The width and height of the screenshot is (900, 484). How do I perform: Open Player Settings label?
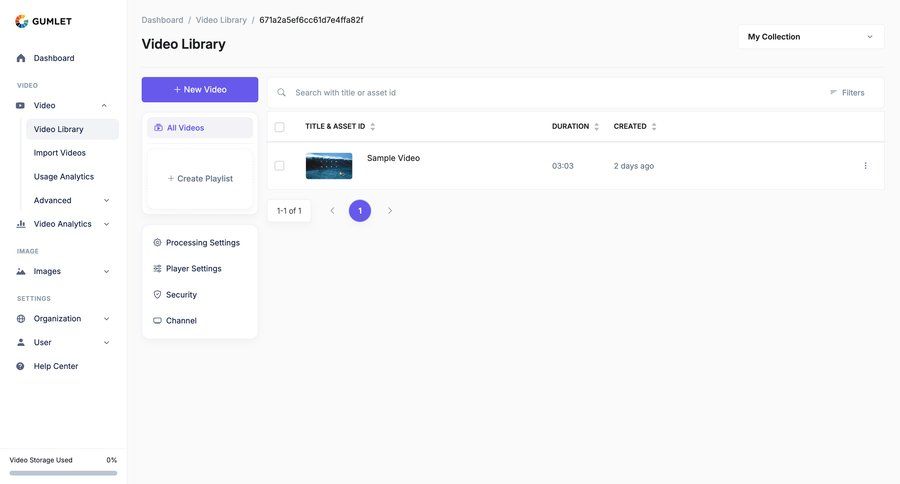[193, 269]
